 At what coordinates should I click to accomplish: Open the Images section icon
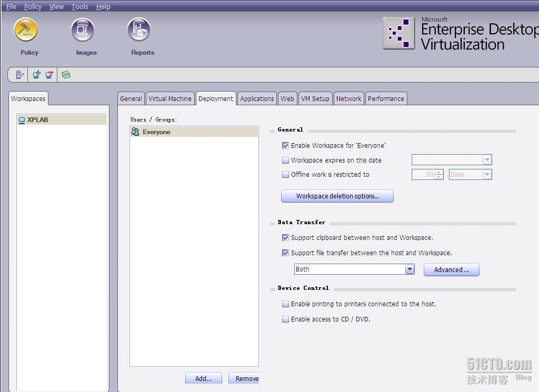click(83, 30)
